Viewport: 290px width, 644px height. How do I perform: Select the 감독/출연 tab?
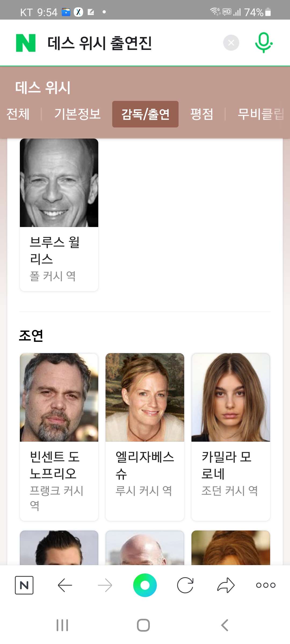(145, 114)
